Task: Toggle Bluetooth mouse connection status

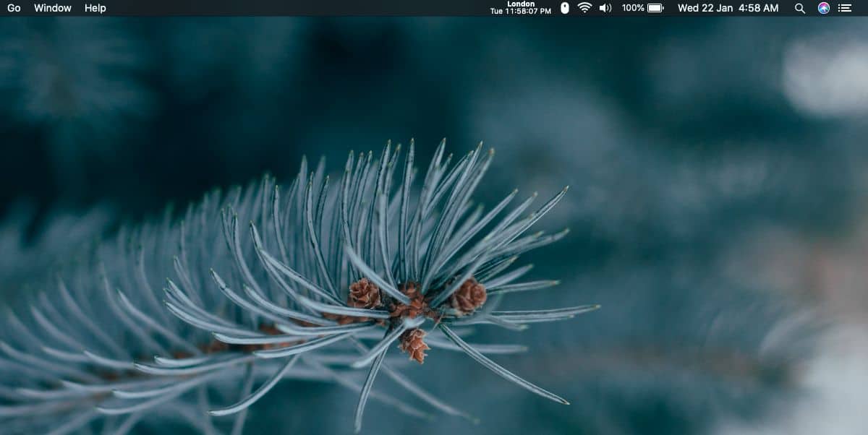Action: (564, 8)
